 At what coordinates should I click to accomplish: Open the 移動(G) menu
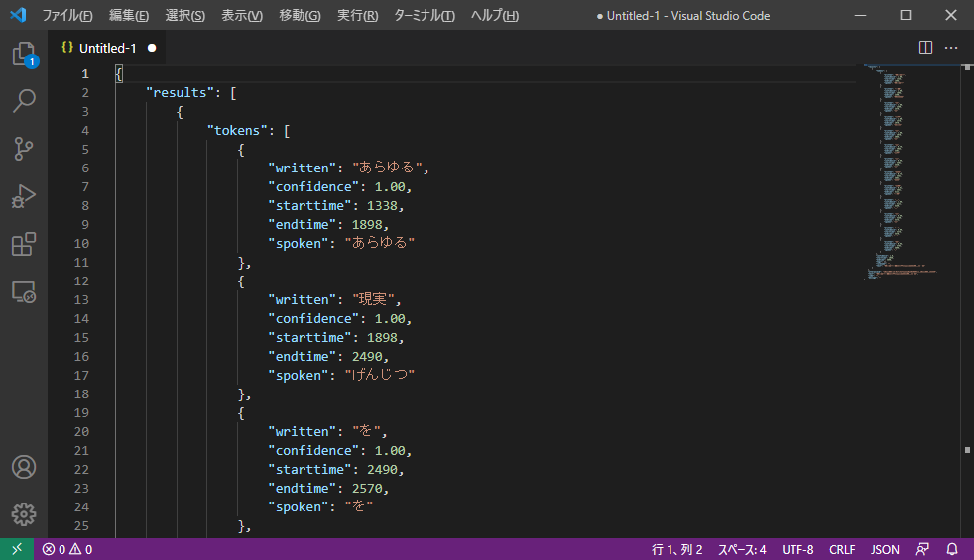tap(300, 16)
